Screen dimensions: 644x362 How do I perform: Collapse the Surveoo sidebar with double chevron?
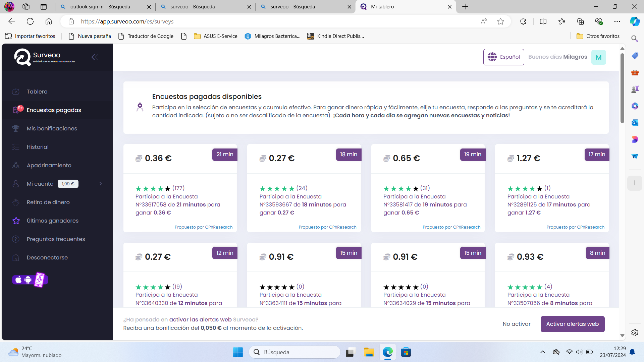(x=95, y=57)
